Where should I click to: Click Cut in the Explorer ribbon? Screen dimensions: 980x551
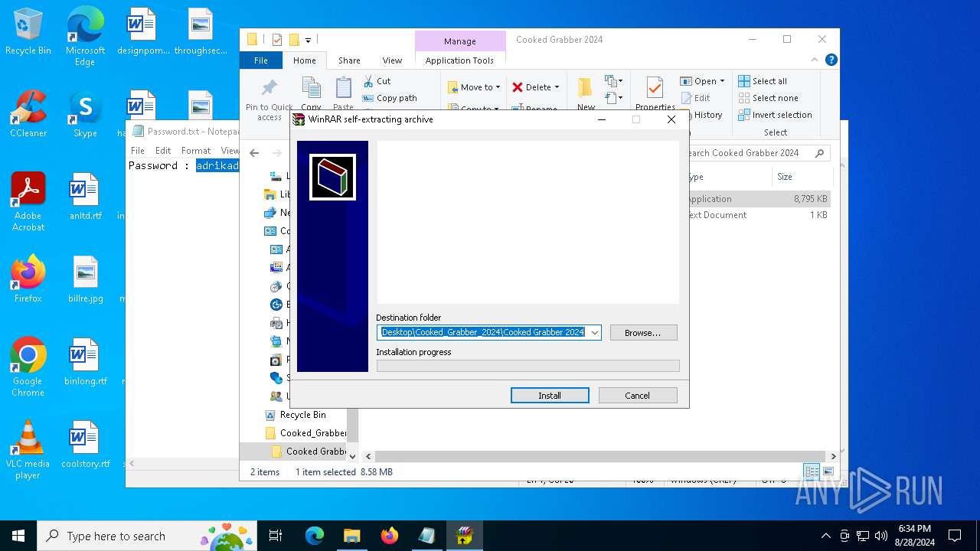point(377,81)
